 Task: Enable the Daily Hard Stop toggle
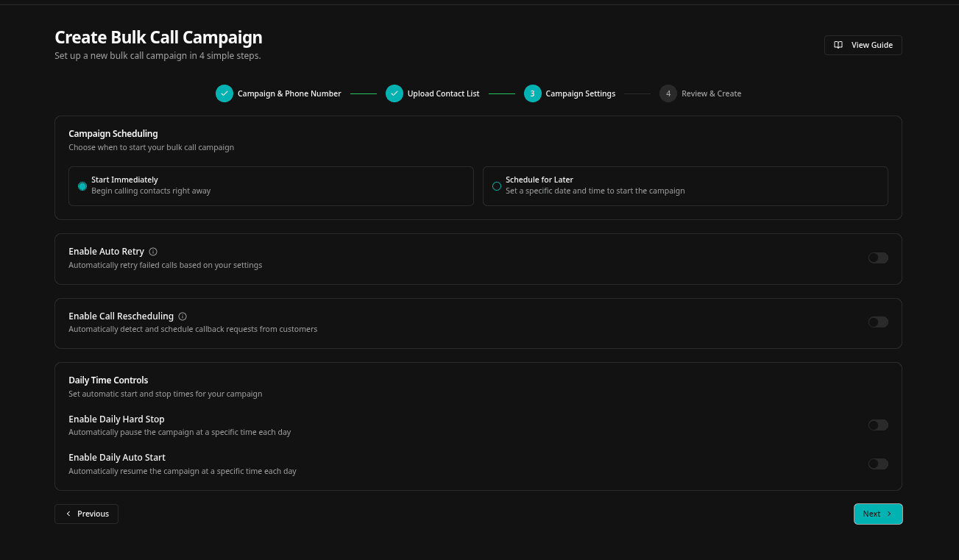click(x=878, y=425)
